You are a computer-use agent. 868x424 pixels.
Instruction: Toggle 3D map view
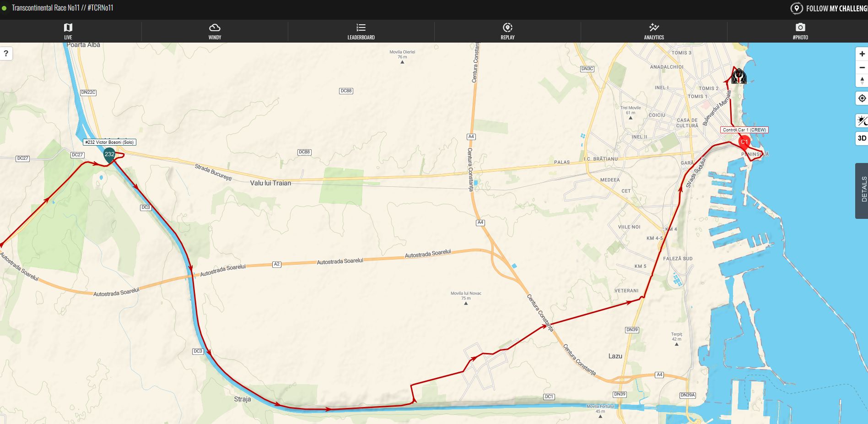click(862, 138)
